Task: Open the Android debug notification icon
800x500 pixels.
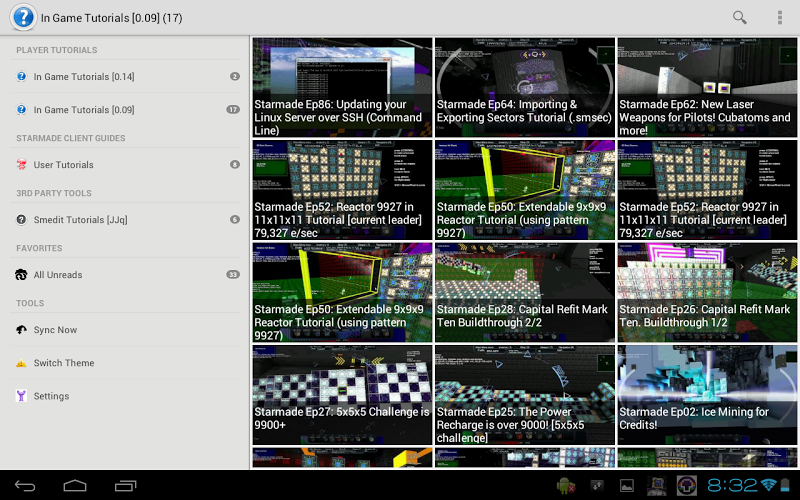Action: pyautogui.click(x=566, y=486)
